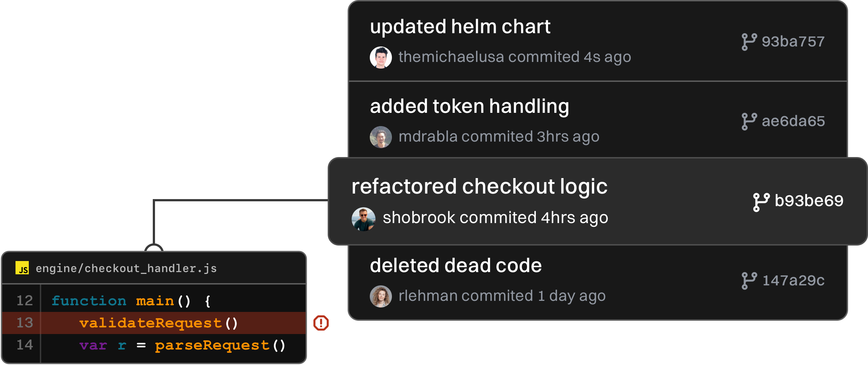This screenshot has width=868, height=365.
Task: Click themichaelusa's profile avatar
Action: (380, 58)
